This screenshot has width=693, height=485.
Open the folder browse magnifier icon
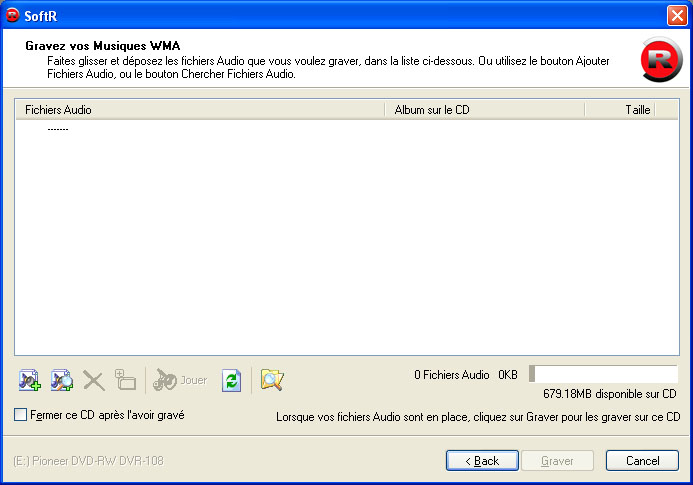[x=272, y=380]
